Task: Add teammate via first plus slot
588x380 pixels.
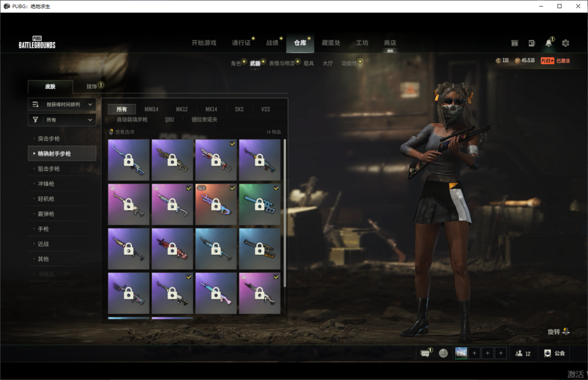Action: pos(474,353)
